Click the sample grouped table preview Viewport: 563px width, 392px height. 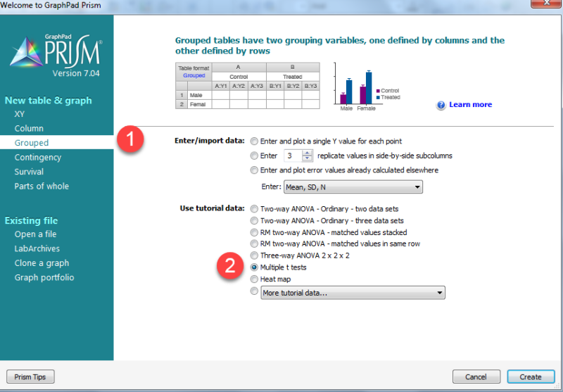coord(248,86)
